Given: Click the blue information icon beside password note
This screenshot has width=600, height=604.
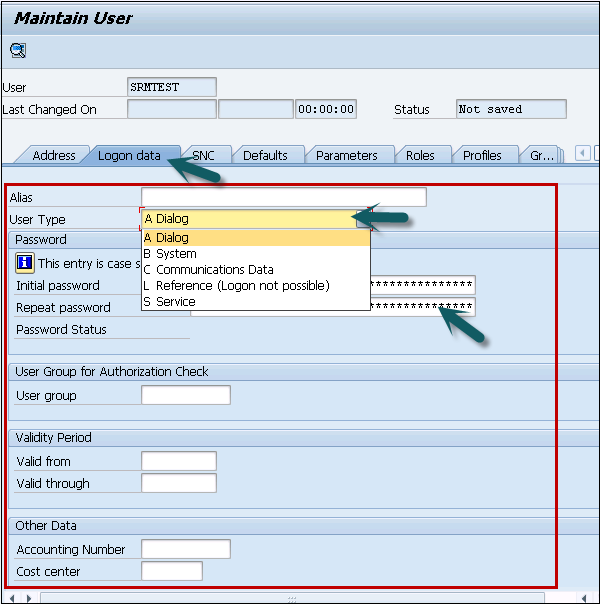Looking at the screenshot, I should pos(25,263).
